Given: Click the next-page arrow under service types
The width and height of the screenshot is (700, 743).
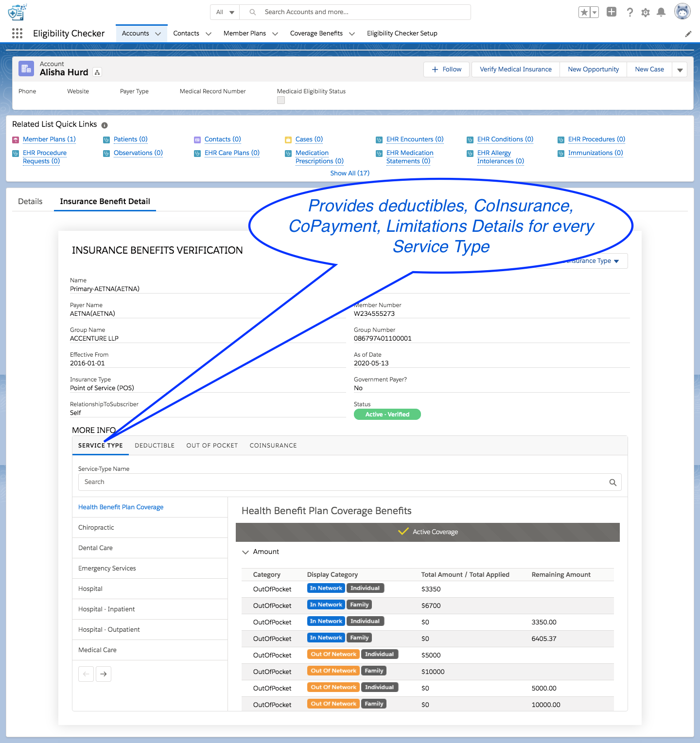Looking at the screenshot, I should (x=103, y=674).
